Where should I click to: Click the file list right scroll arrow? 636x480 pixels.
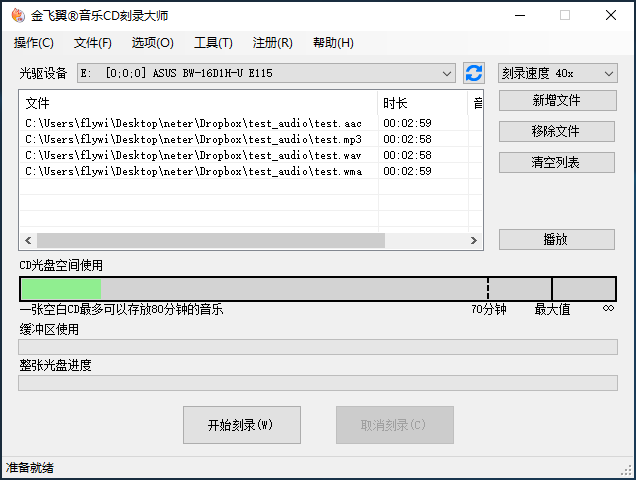point(474,240)
